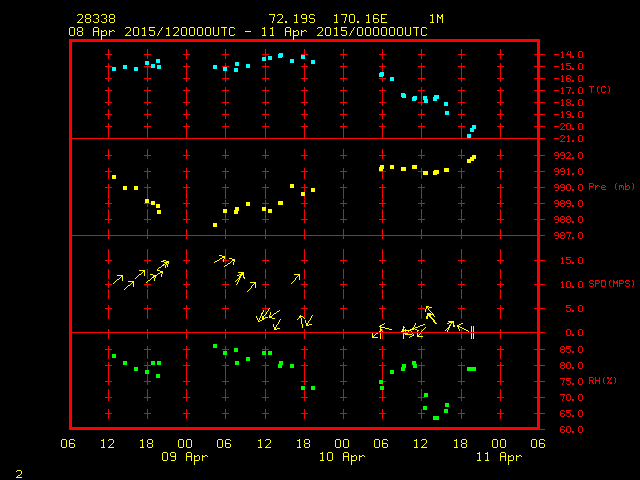Image resolution: width=640 pixels, height=480 pixels.
Task: Click the 1M elevation label
Action: tap(436, 19)
